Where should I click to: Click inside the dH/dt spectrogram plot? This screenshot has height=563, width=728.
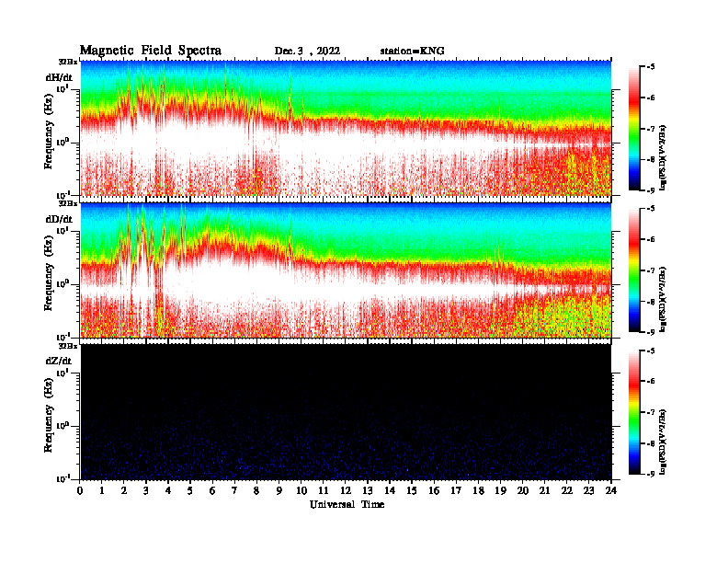pos(346,128)
